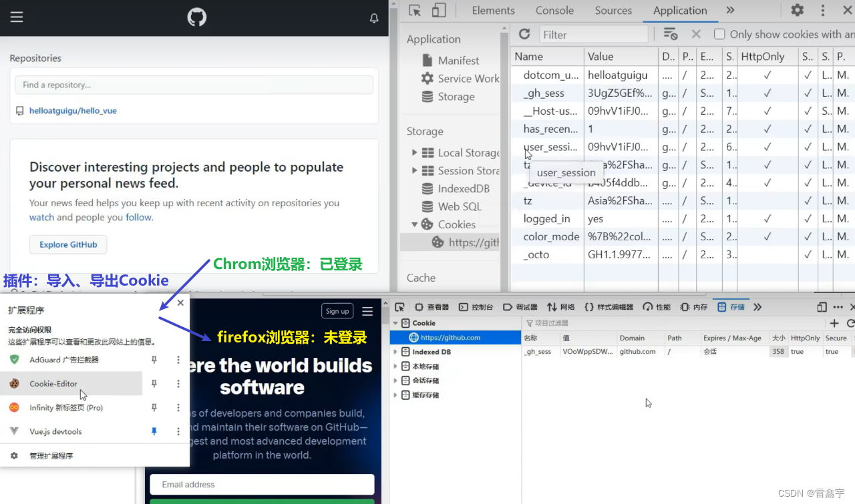This screenshot has height=504, width=855.
Task: Toggle the pin on Vue.js devtools
Action: coord(154,431)
